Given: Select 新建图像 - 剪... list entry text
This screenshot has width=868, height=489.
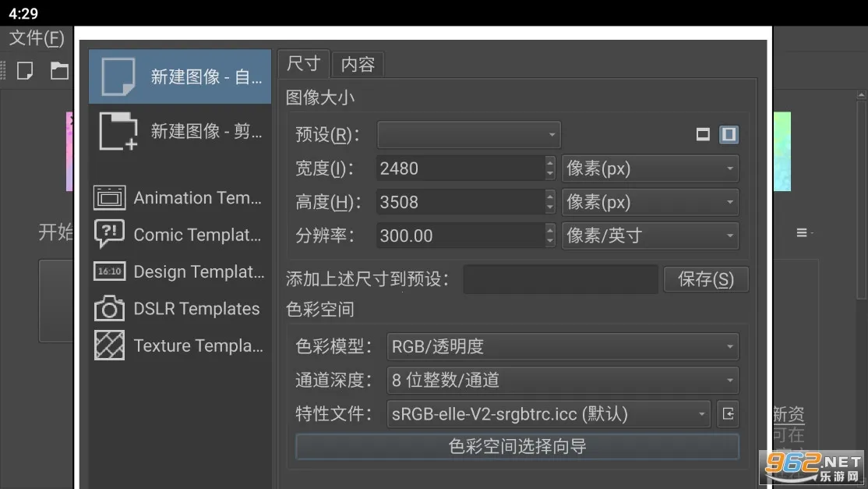Looking at the screenshot, I should click(x=206, y=131).
